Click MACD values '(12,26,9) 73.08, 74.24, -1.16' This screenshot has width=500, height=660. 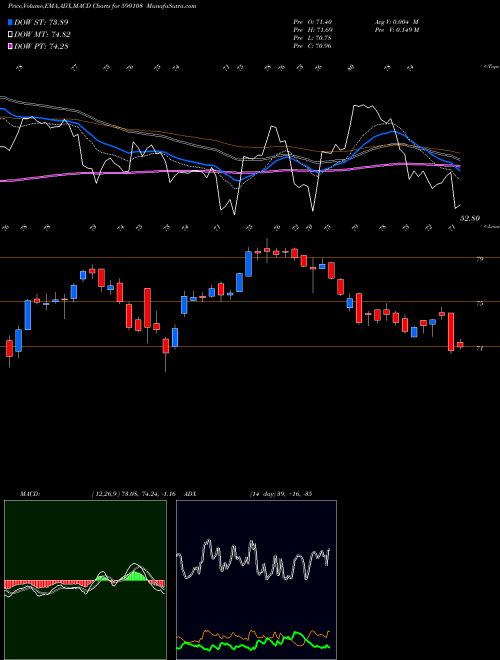click(x=133, y=494)
